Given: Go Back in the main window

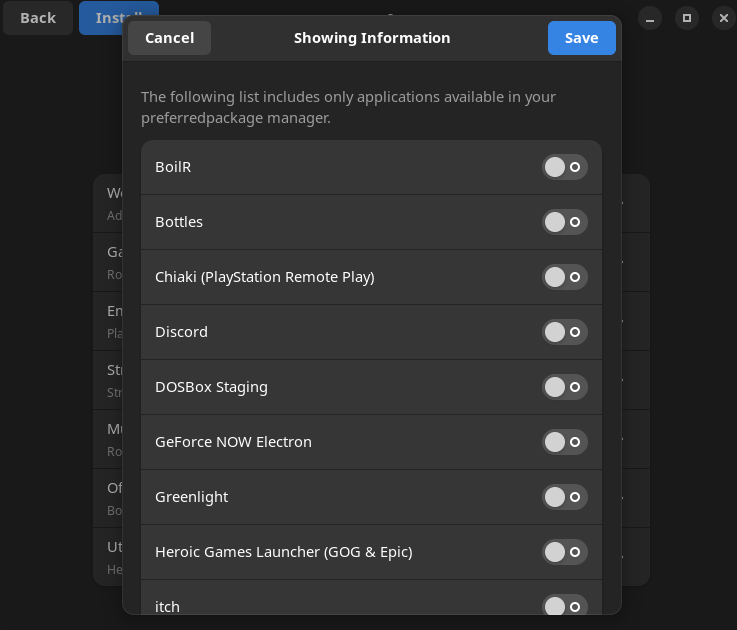Looking at the screenshot, I should tap(38, 18).
